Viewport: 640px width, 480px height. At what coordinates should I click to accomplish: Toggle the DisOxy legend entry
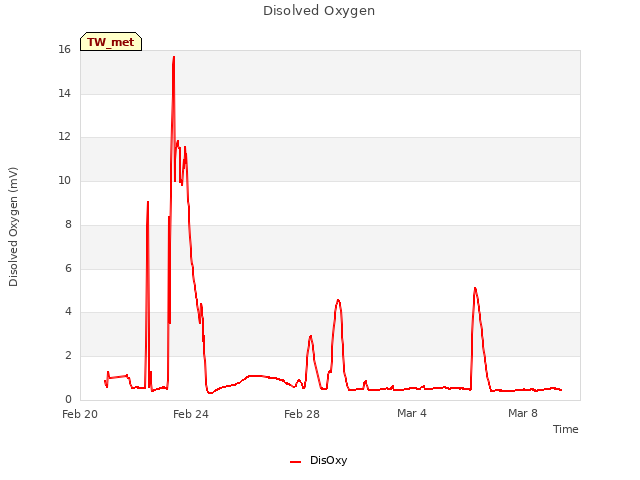[318, 461]
